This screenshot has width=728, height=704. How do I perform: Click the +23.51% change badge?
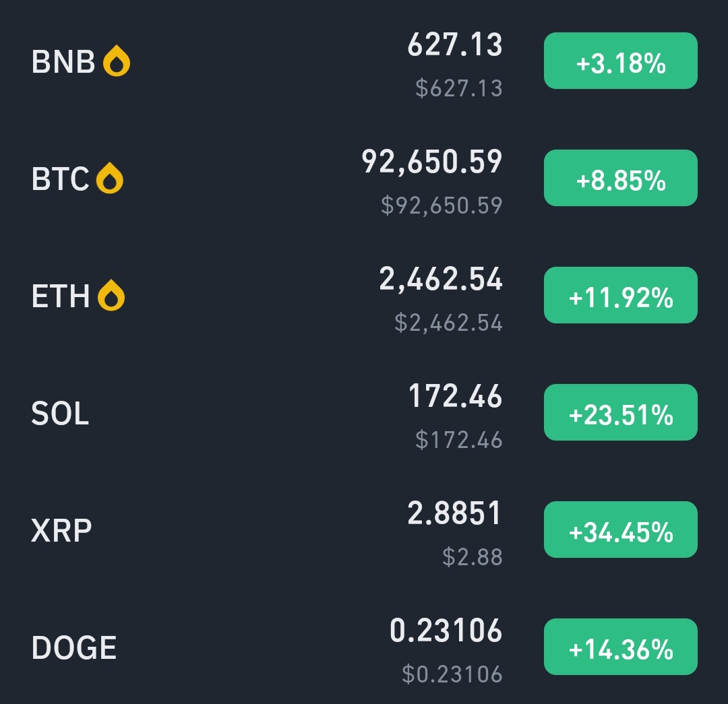pos(621,412)
